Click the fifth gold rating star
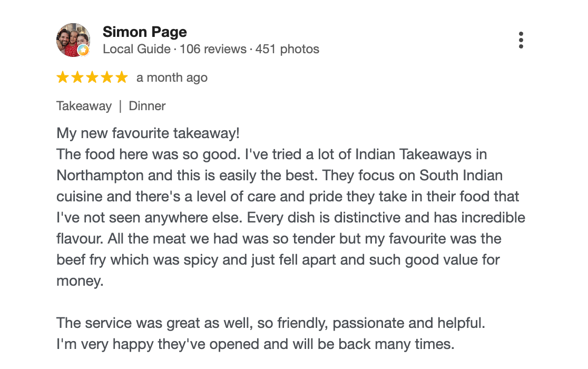The image size is (588, 369). click(x=122, y=77)
